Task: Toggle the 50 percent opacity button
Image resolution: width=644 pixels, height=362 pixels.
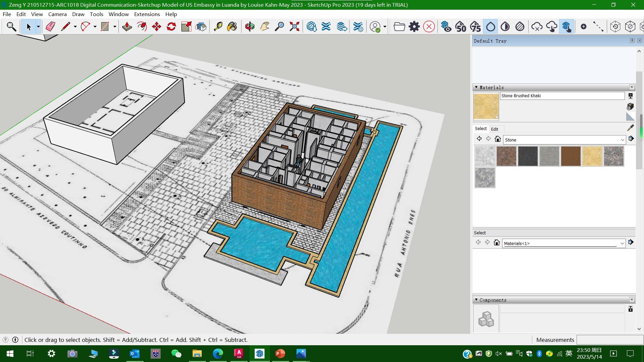Action: click(461, 26)
